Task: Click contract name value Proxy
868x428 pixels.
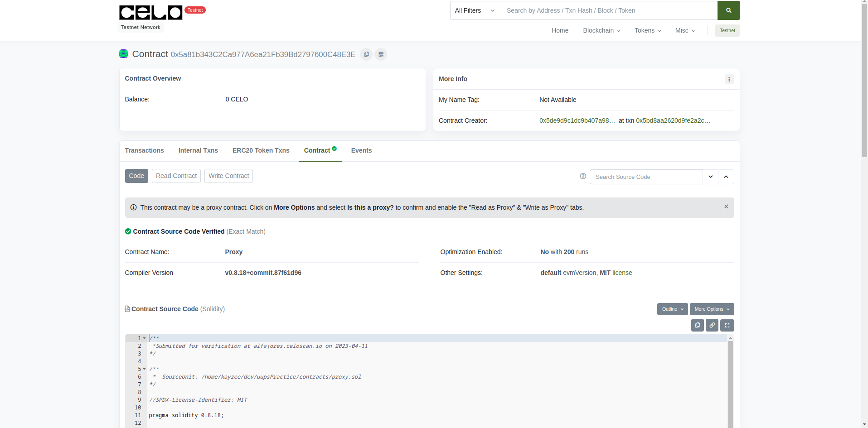Action: (234, 252)
